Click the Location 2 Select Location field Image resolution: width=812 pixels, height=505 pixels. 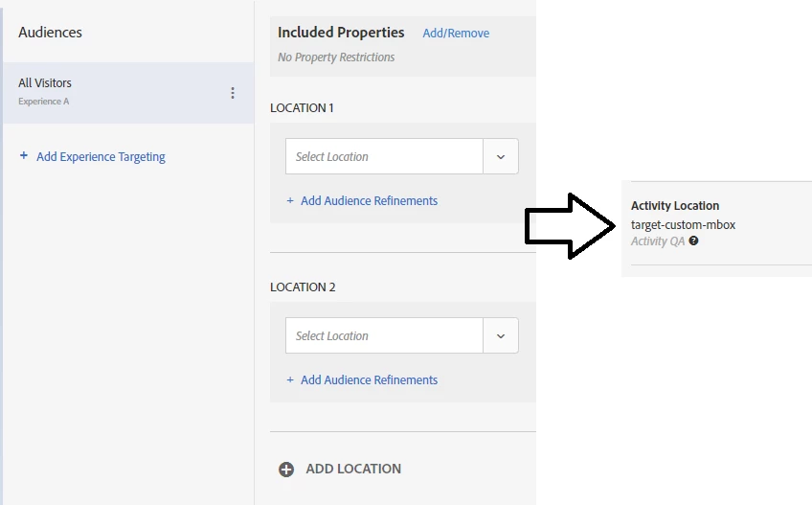click(384, 336)
